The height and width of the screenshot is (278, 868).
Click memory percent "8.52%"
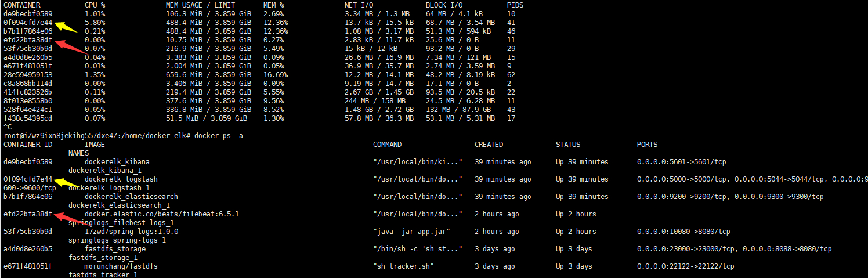273,109
